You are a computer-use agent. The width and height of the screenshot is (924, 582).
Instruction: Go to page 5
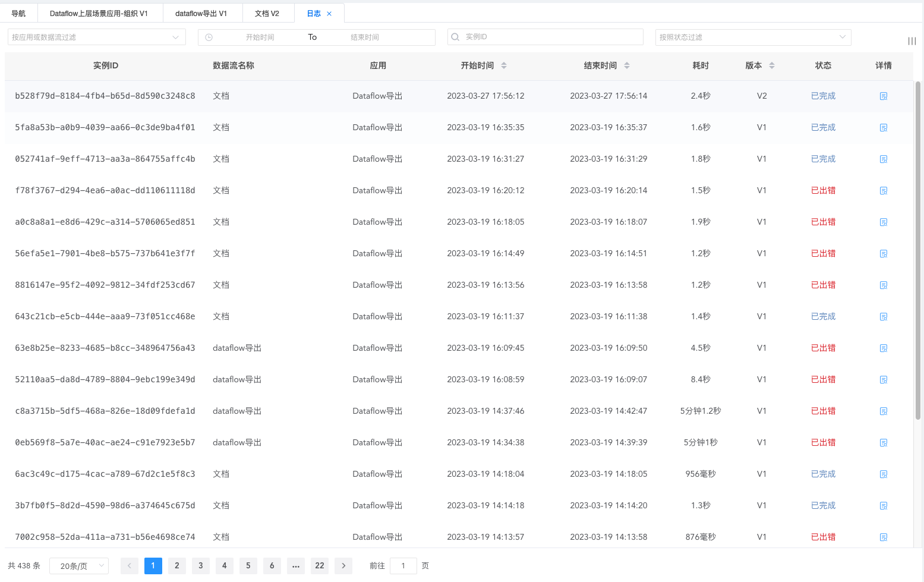click(x=248, y=566)
